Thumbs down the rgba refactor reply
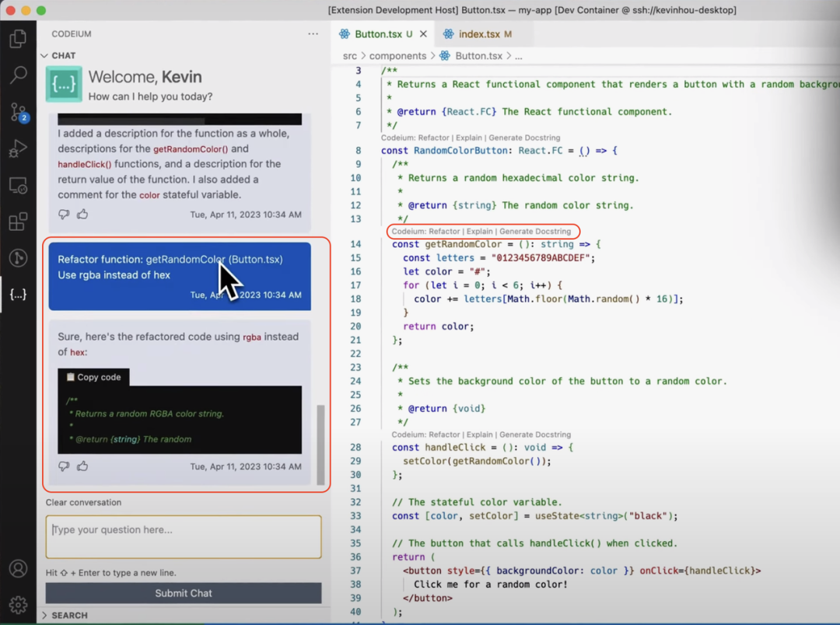 (64, 466)
